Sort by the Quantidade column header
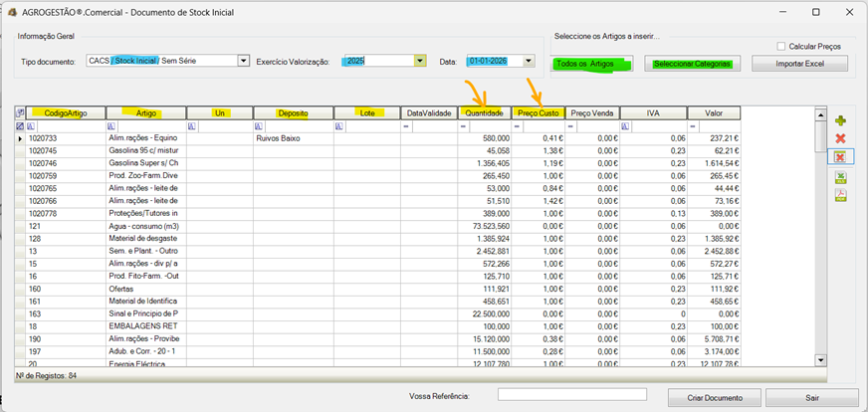The image size is (868, 412). pos(484,112)
